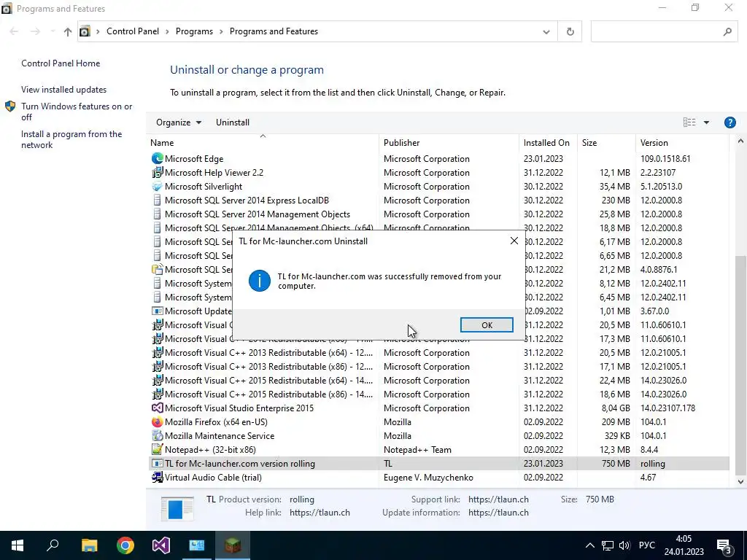
Task: Sort by Version column header
Action: tap(682, 142)
